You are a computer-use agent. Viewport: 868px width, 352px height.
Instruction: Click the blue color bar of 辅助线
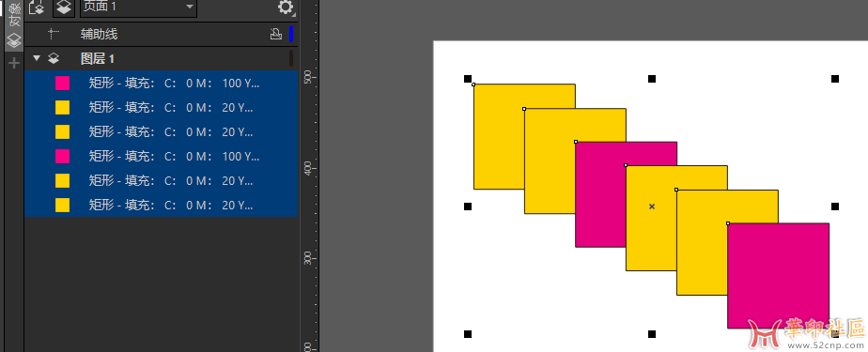tap(291, 35)
